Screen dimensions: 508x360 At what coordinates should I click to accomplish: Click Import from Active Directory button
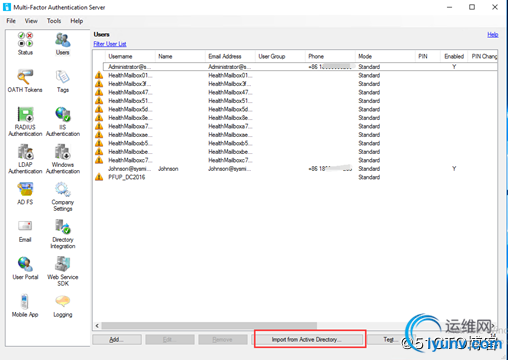point(307,340)
